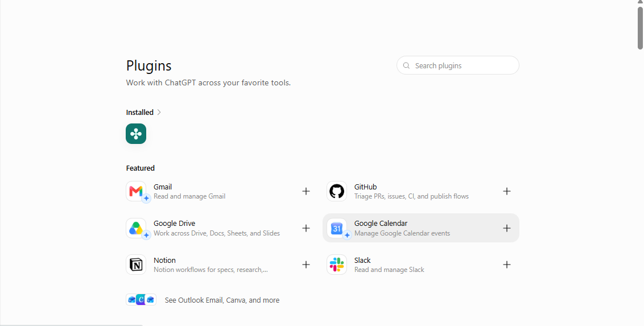Click the Outlook and Canva icon cluster

click(141, 300)
